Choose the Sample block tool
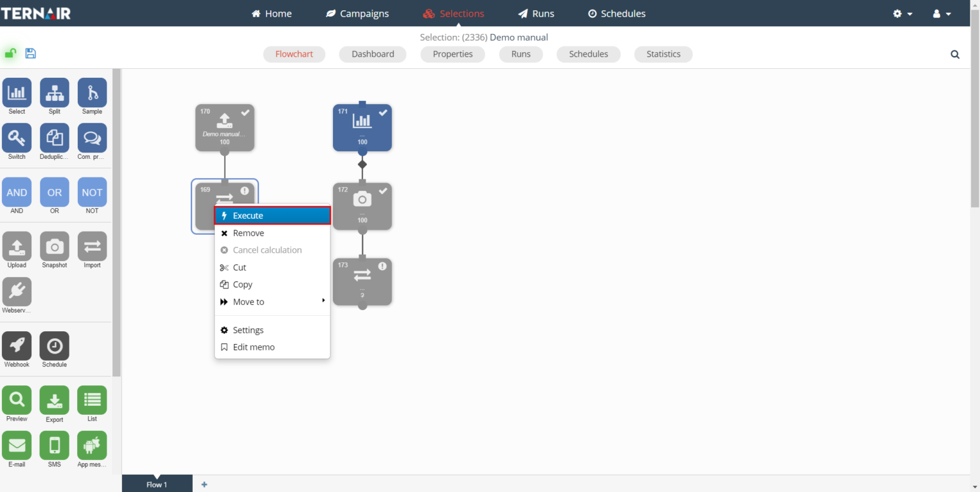Image resolution: width=980 pixels, height=492 pixels. (x=92, y=93)
